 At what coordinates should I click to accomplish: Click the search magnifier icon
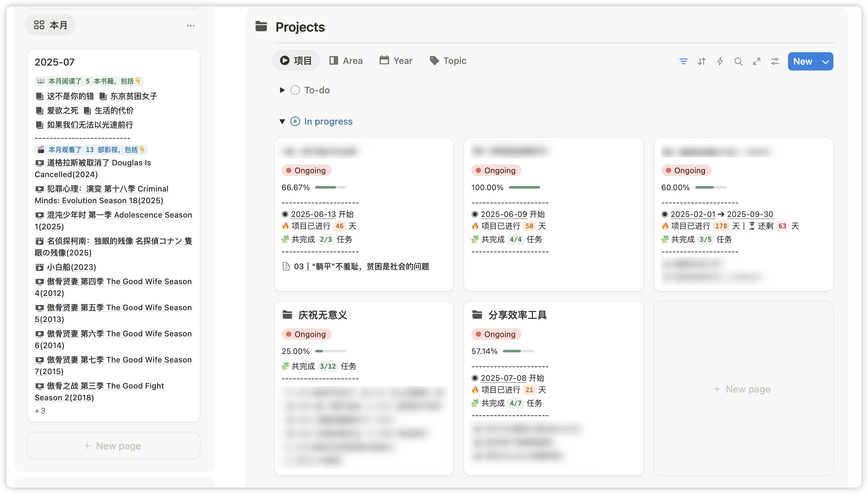[x=738, y=61]
